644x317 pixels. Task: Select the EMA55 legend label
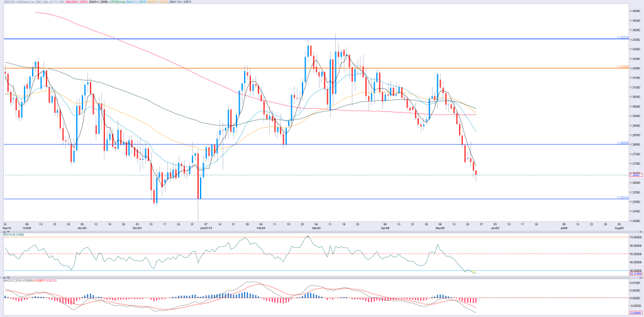[158, 2]
